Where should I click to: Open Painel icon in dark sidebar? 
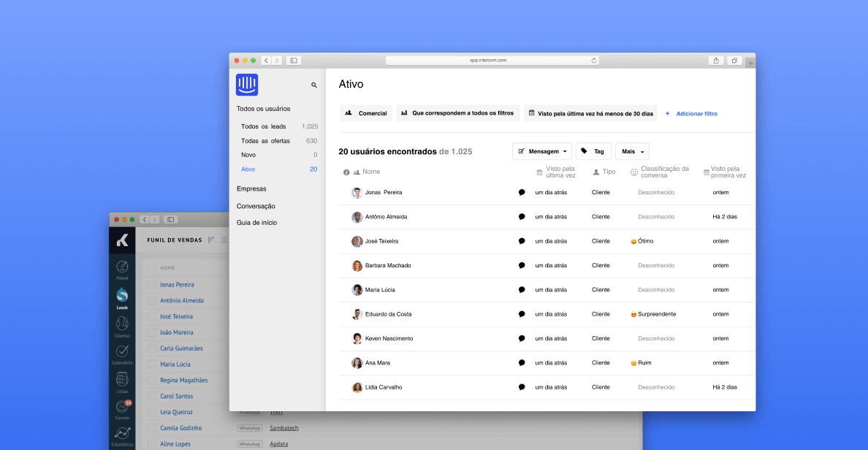tap(122, 267)
